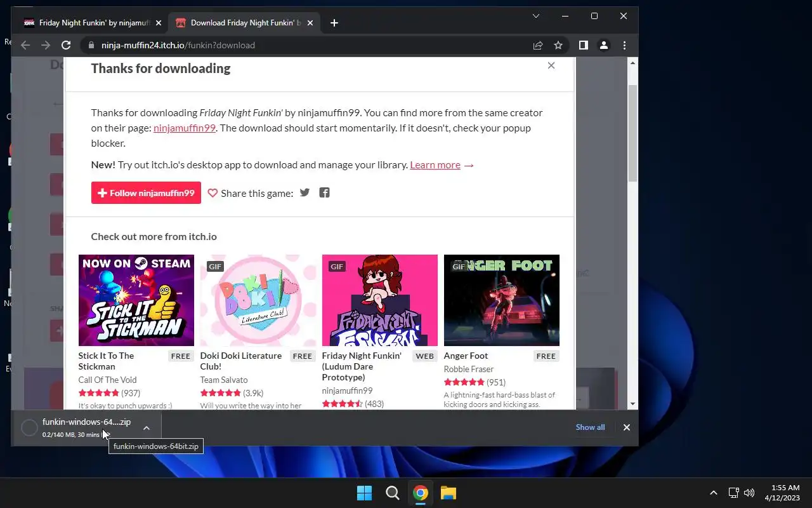812x508 pixels.
Task: Open the ninjamuffin99 creator page link
Action: (x=185, y=128)
